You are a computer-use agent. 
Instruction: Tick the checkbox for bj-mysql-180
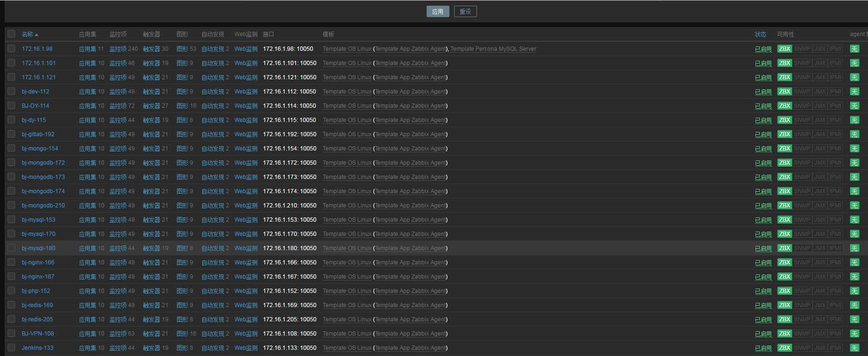(x=11, y=248)
